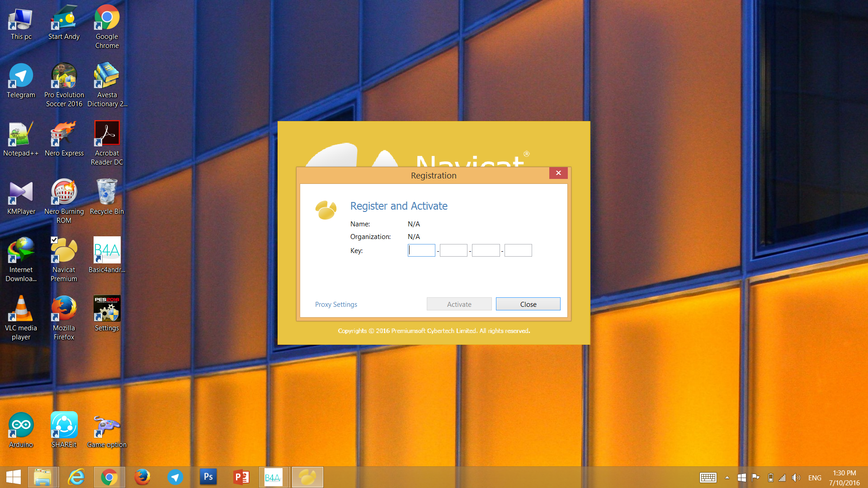Click the Proxy Settings link

(x=336, y=305)
